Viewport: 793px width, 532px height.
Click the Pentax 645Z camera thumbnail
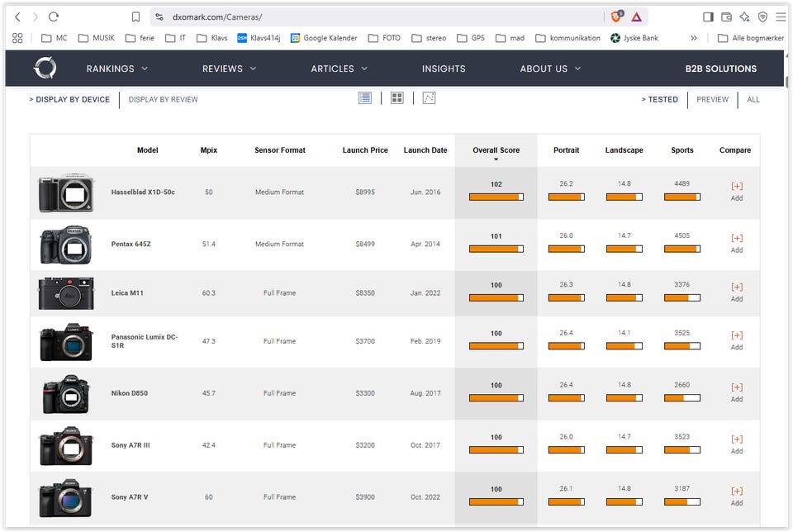pyautogui.click(x=66, y=245)
